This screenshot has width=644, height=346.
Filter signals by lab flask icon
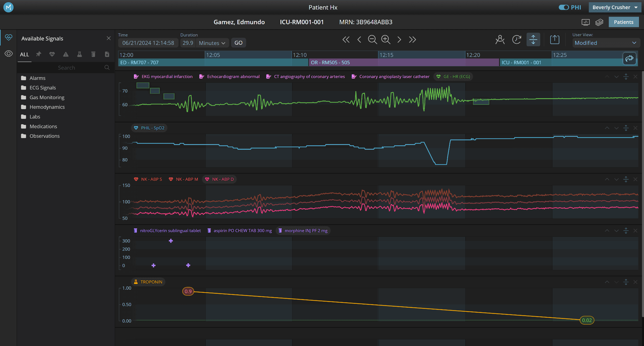[x=80, y=54]
